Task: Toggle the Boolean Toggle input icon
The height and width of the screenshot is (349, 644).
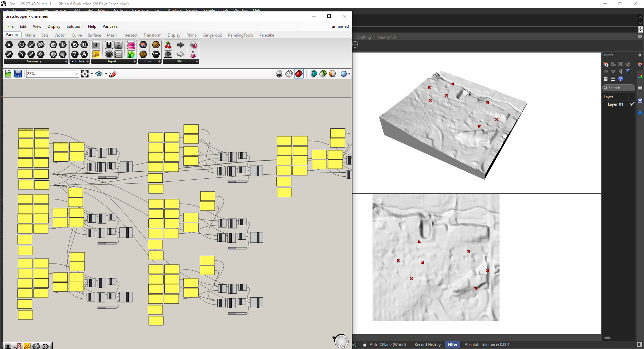Action: [109, 45]
